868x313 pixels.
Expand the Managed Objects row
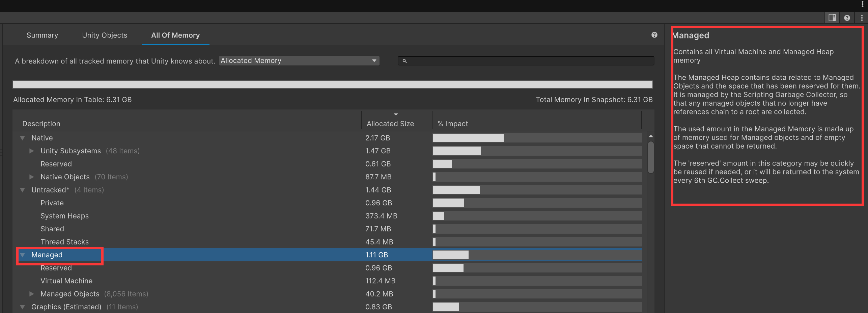pyautogui.click(x=32, y=294)
